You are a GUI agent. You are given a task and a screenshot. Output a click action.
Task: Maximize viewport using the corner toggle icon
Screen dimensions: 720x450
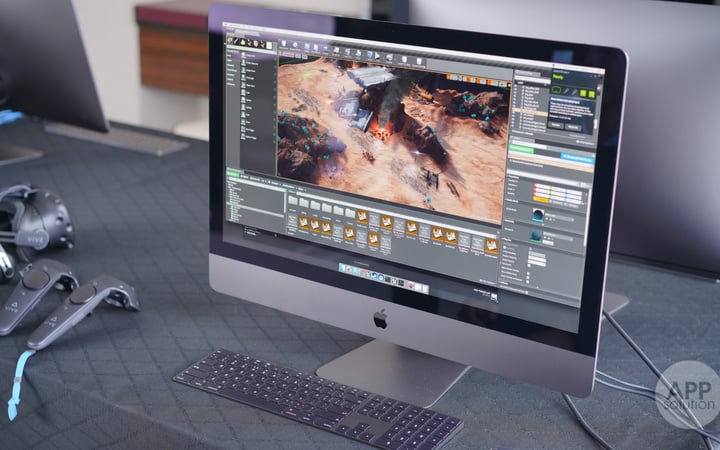tap(508, 85)
